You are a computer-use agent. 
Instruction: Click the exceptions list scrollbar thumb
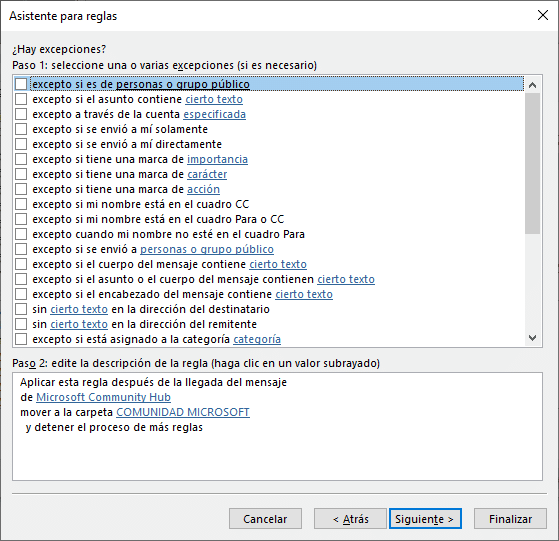coord(533,163)
